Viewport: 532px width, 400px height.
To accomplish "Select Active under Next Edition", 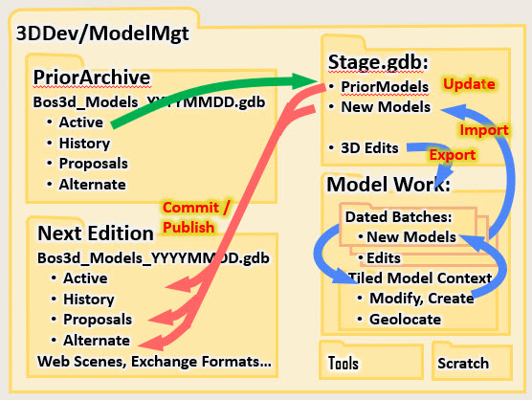I will 85,278.
